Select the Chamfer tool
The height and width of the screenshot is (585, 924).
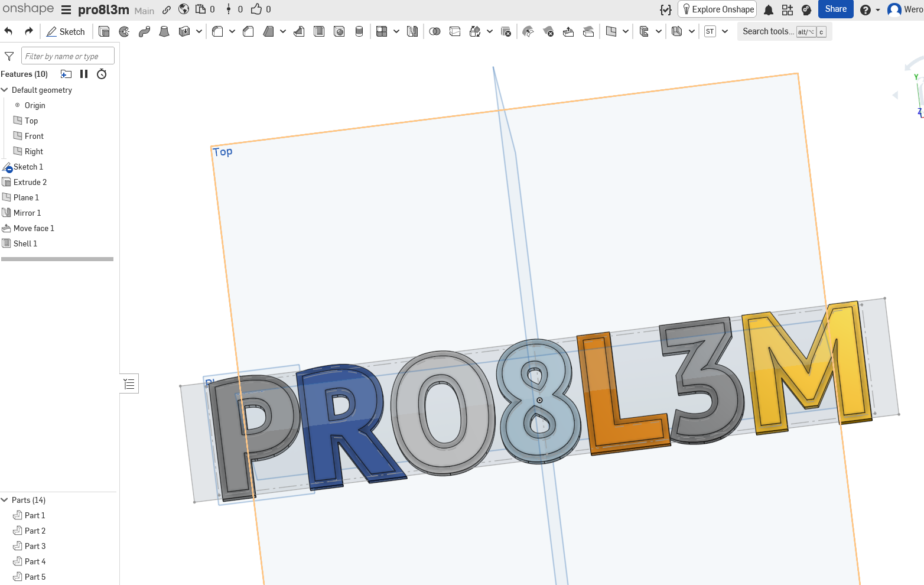pos(248,31)
